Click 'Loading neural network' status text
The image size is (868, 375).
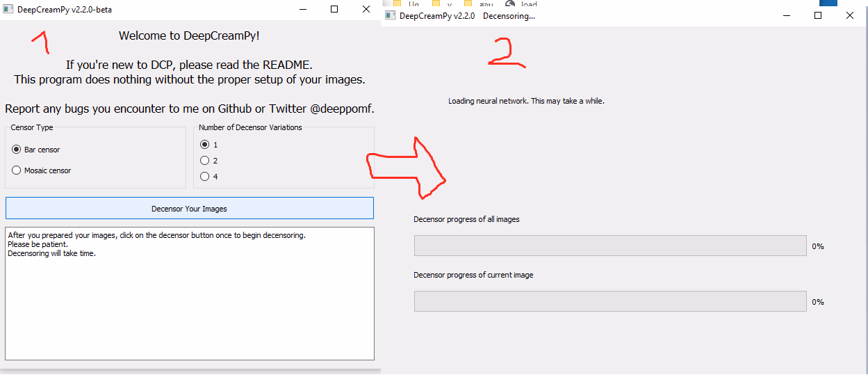point(526,101)
